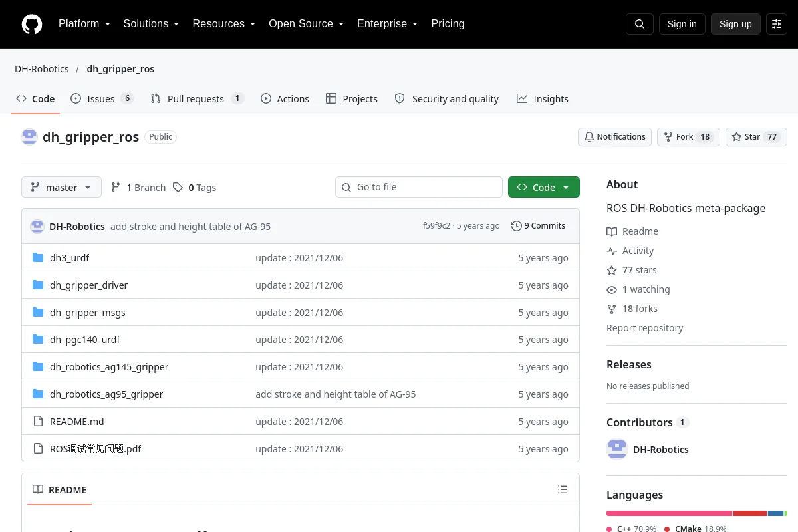This screenshot has width=798, height=532.
Task: Open the DH-Robotics owner breadcrumb link
Action: pyautogui.click(x=42, y=69)
